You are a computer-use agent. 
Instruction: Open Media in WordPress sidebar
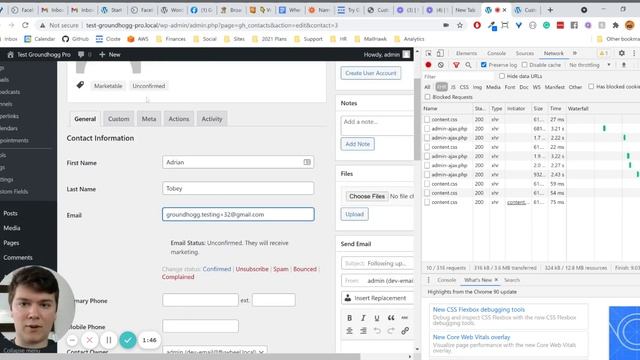pos(12,228)
